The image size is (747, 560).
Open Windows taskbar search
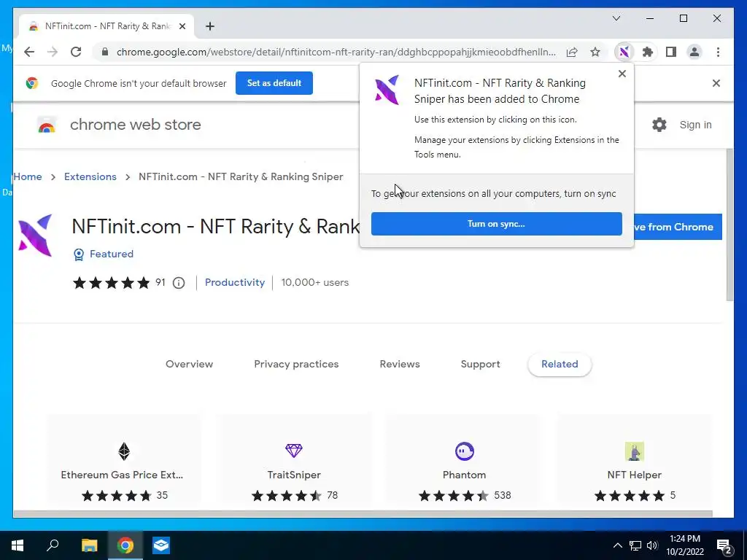(53, 545)
